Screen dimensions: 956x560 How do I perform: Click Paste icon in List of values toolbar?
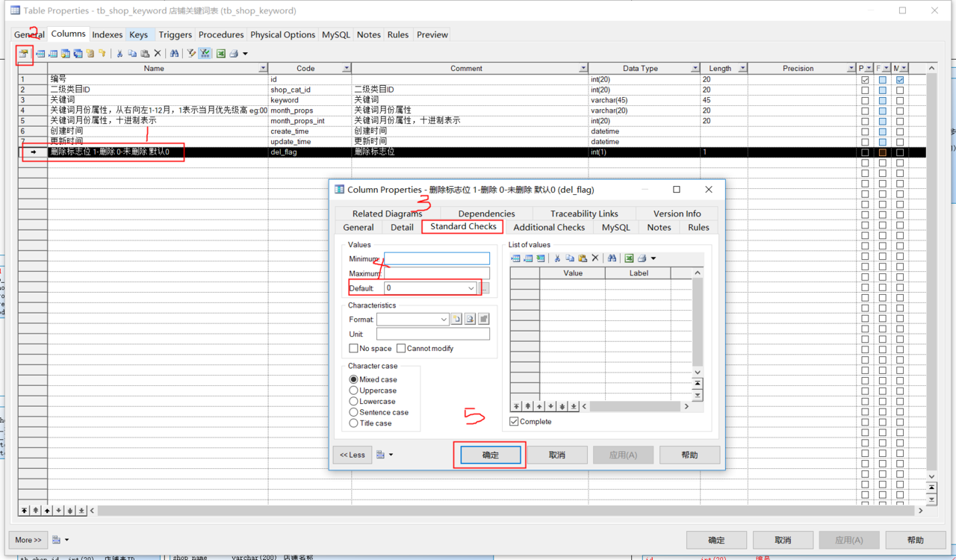click(x=583, y=258)
